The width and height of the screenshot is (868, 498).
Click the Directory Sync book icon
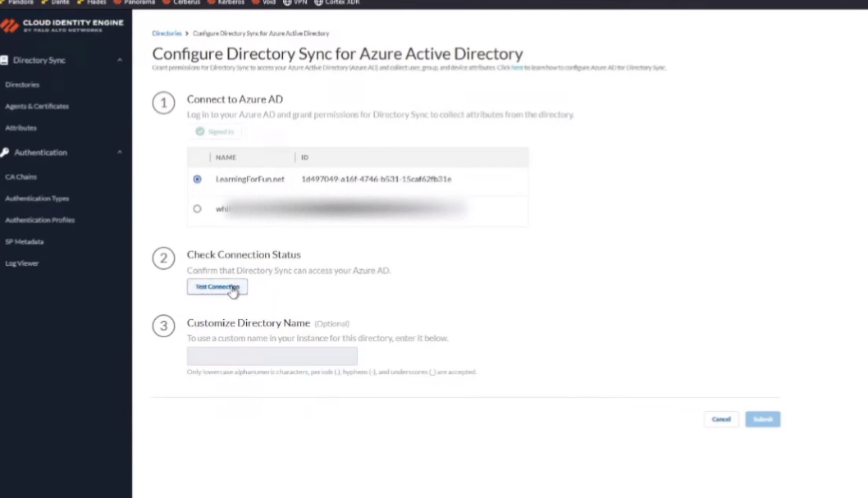pyautogui.click(x=4, y=60)
